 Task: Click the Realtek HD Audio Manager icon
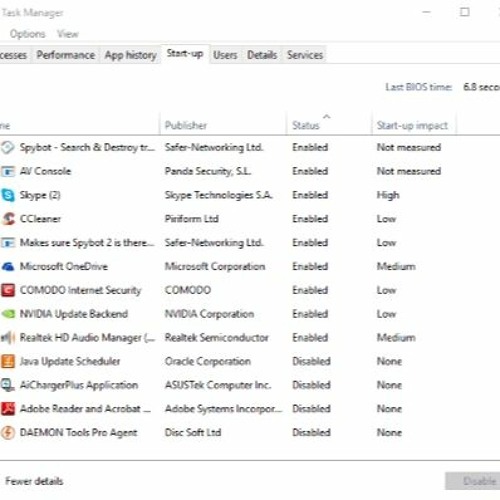tap(8, 338)
